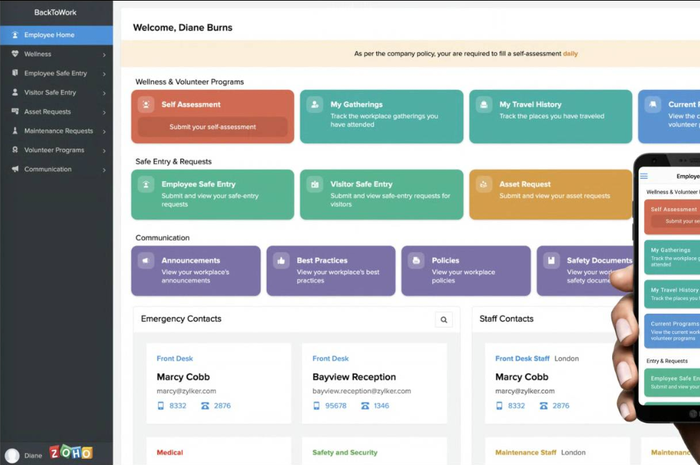Click the hamburger menu on phone screen

pyautogui.click(x=644, y=176)
